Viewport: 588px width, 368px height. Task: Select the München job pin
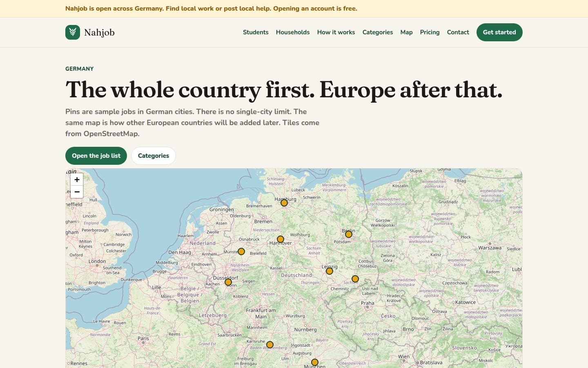(315, 362)
